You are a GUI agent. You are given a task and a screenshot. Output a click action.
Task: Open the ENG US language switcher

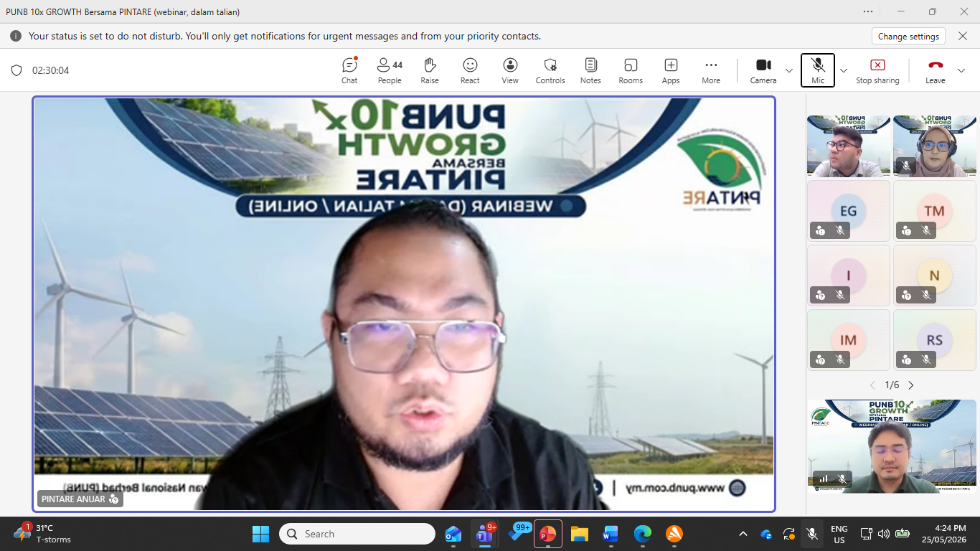tap(839, 534)
